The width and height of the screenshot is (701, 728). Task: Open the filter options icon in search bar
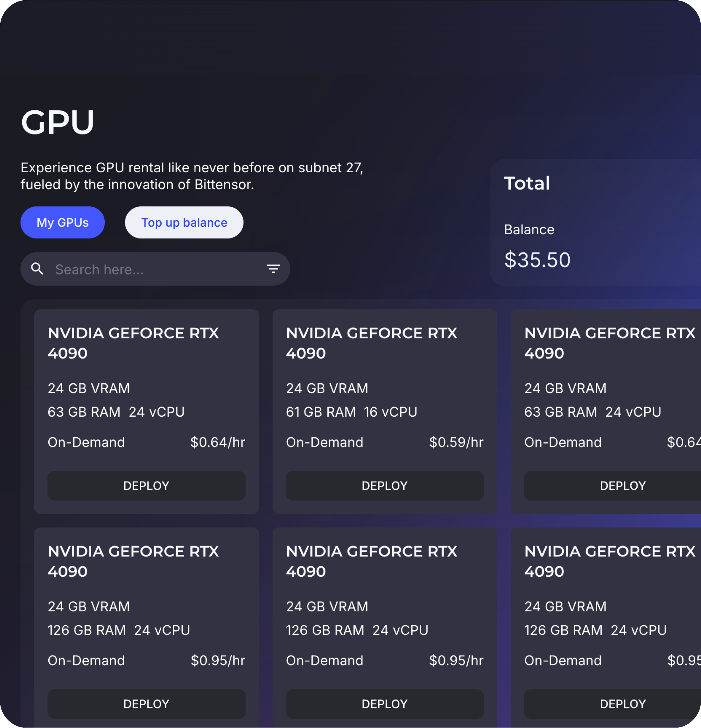[x=273, y=268]
